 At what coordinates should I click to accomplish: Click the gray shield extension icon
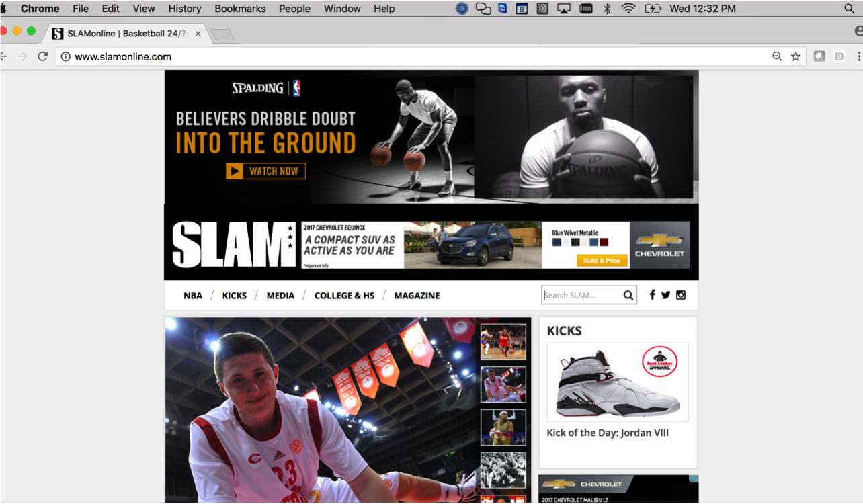[819, 56]
